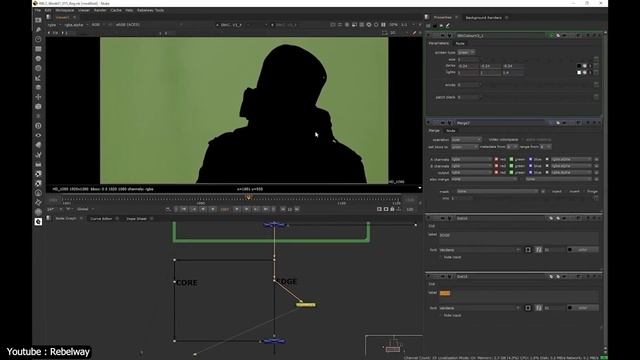This screenshot has height=360, width=640.
Task: Open the Image nodes toolbar icon
Action: [38, 20]
